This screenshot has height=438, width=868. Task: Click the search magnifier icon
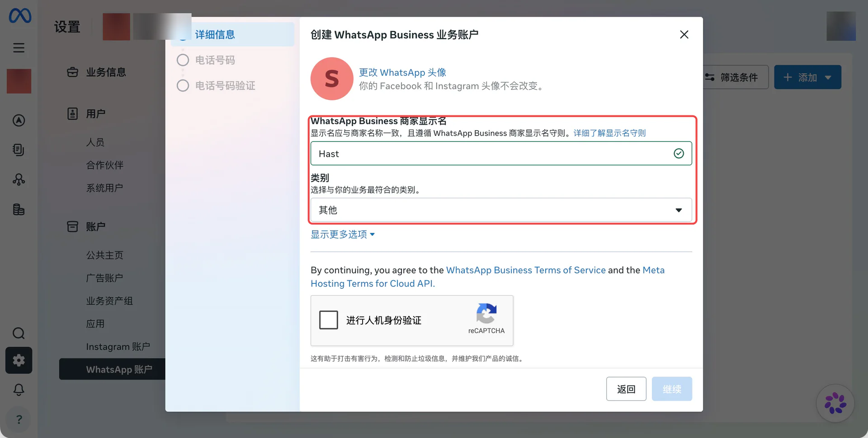click(19, 333)
